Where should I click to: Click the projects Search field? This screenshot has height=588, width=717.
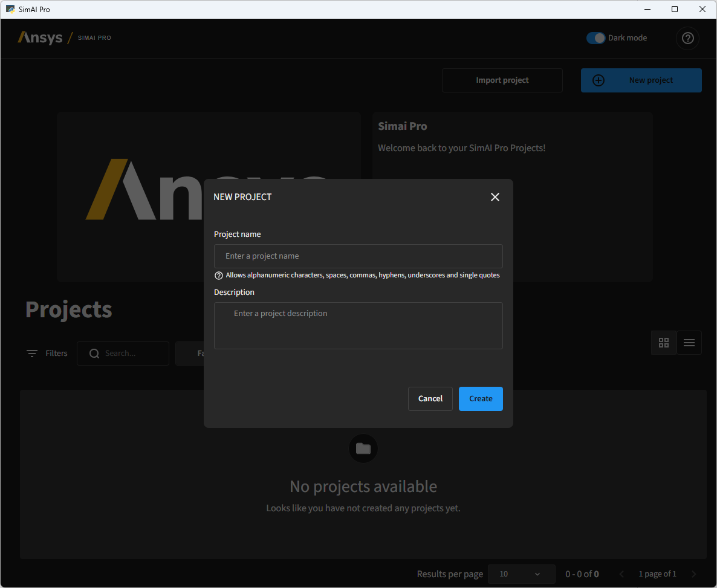[x=133, y=354]
